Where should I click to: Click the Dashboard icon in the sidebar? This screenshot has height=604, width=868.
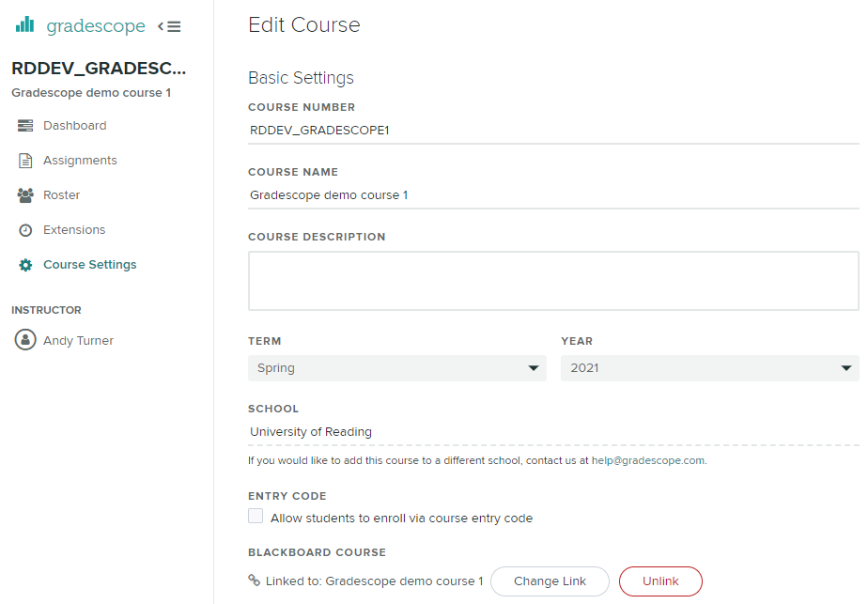(x=25, y=126)
